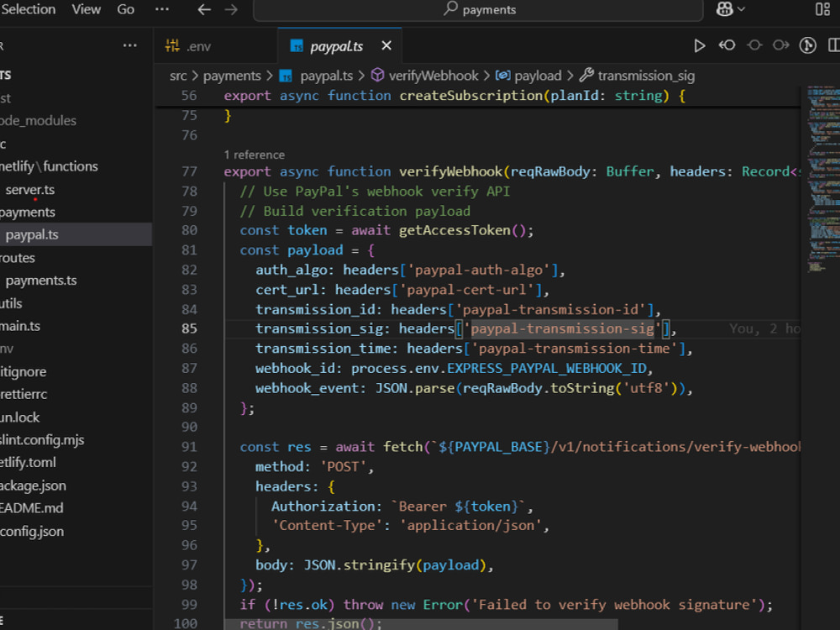The image size is (840, 630).
Task: Click 'Failed to verify webhook signature' string
Action: tap(614, 605)
